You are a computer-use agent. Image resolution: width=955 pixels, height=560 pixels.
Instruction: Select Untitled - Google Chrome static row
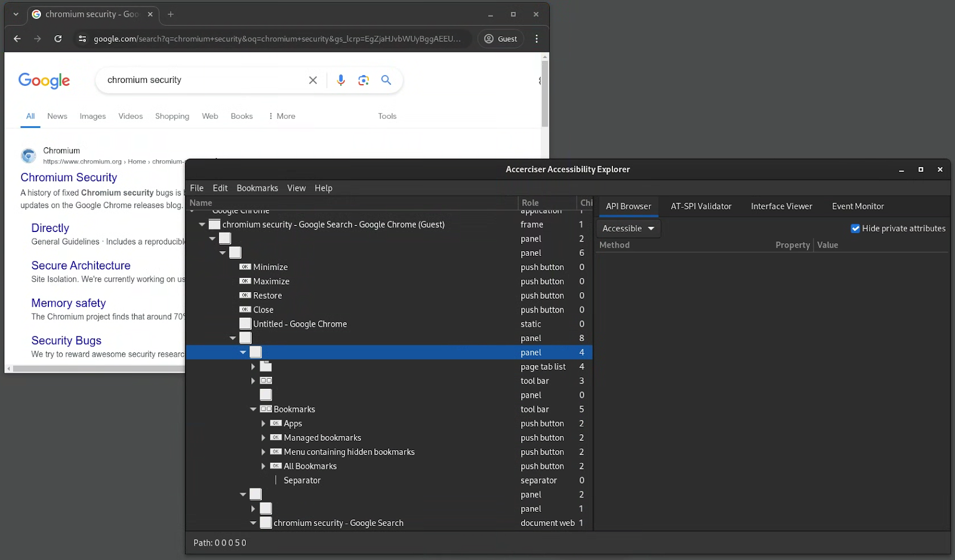[389, 324]
